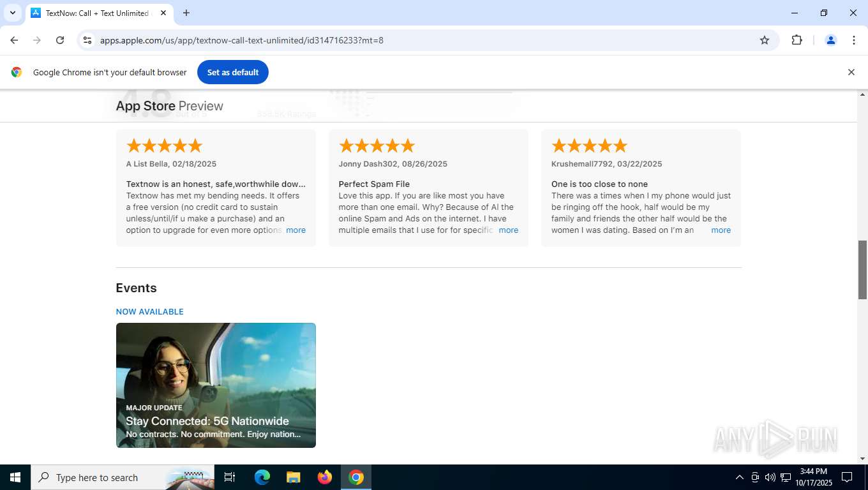Expand Jonny Dash302 review with more
Viewport: 868px width, 490px height.
click(x=508, y=230)
